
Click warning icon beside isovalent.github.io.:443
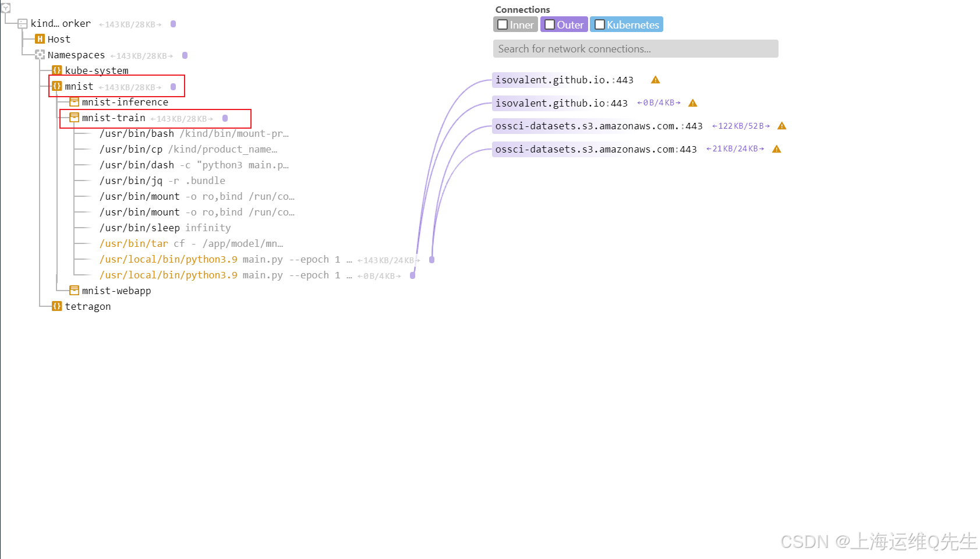tap(655, 80)
